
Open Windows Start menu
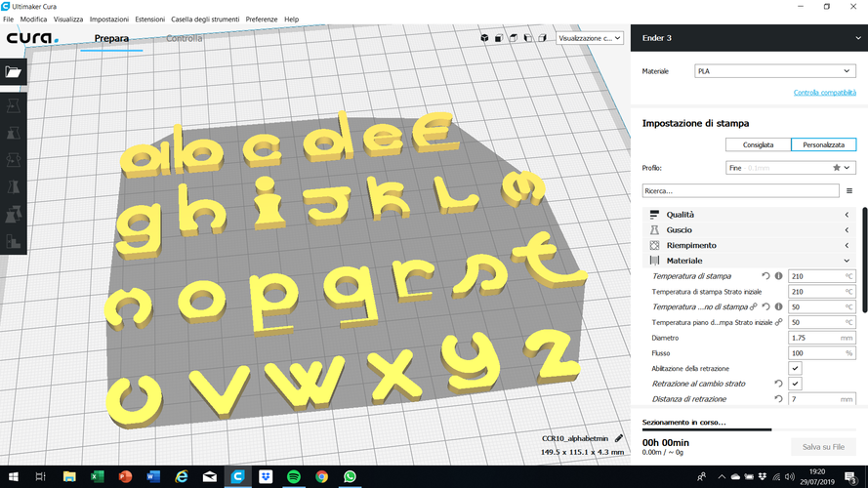click(14, 476)
